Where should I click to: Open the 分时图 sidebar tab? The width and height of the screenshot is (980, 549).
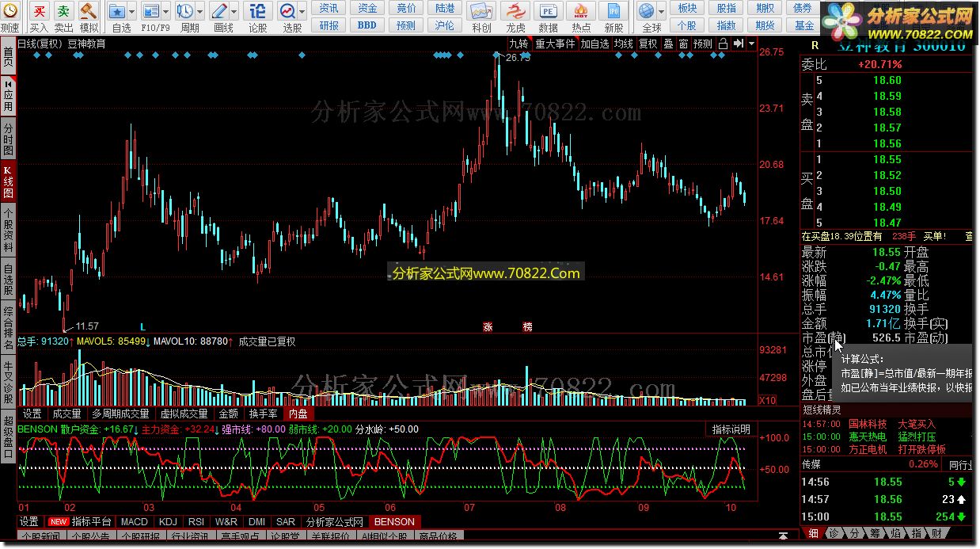click(8, 139)
